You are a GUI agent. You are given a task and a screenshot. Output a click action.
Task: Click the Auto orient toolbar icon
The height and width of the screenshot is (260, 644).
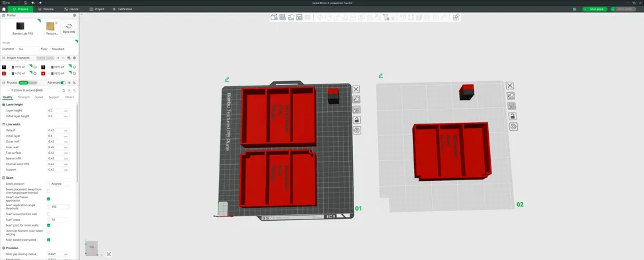[x=291, y=17]
